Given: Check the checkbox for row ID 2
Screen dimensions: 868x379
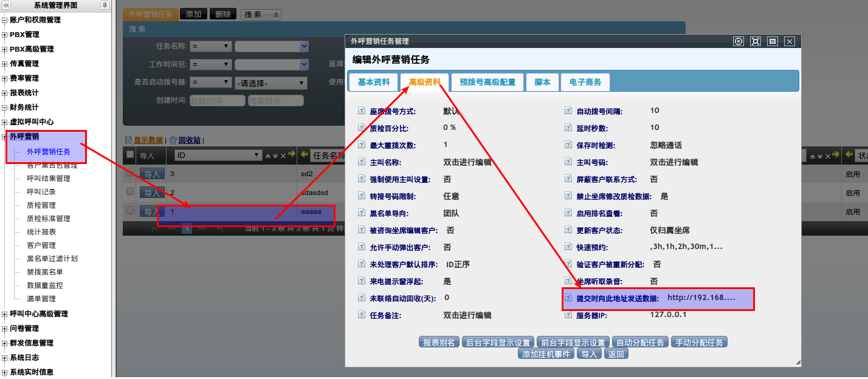Looking at the screenshot, I should (x=130, y=192).
